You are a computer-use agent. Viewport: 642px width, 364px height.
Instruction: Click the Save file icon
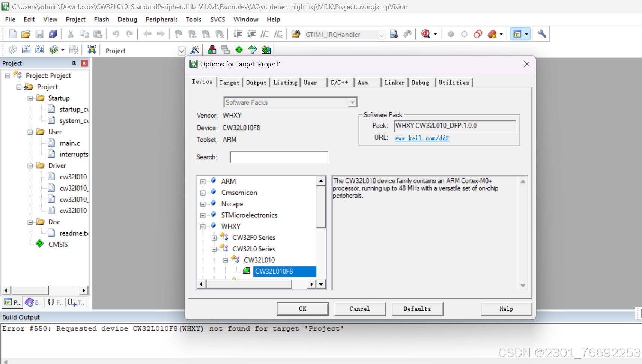pos(39,34)
